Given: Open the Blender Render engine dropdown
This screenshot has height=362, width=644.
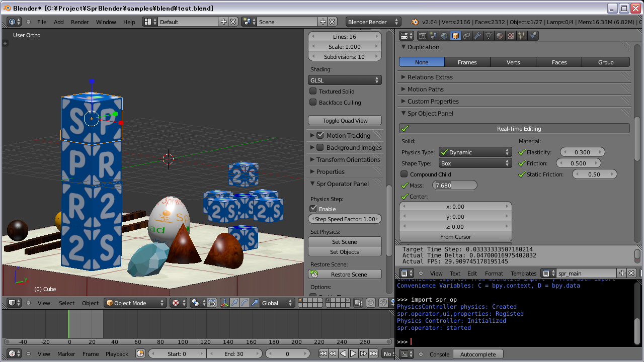Looking at the screenshot, I should pos(373,22).
